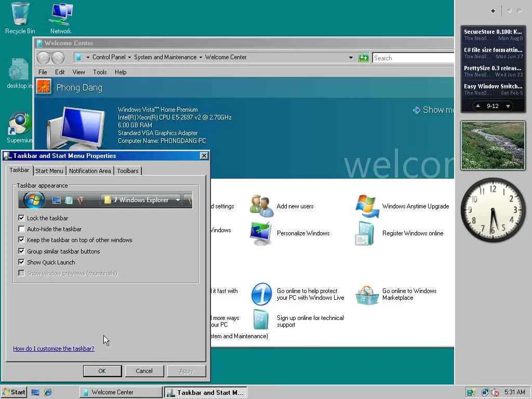Open C# file size formatting headline
The height and width of the screenshot is (399, 532).
click(x=493, y=53)
